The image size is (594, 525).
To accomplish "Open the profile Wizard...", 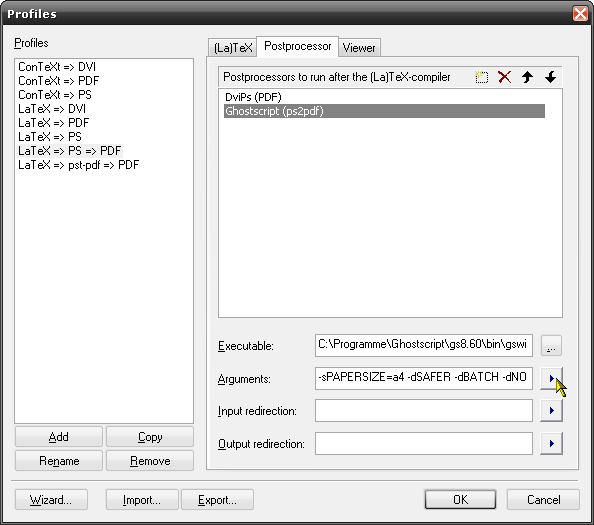I will click(x=51, y=500).
